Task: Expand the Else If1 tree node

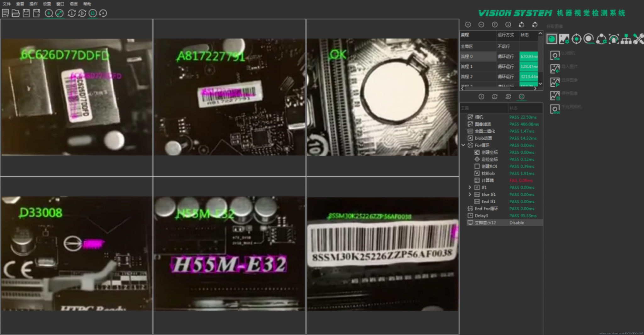Action: pyautogui.click(x=470, y=195)
